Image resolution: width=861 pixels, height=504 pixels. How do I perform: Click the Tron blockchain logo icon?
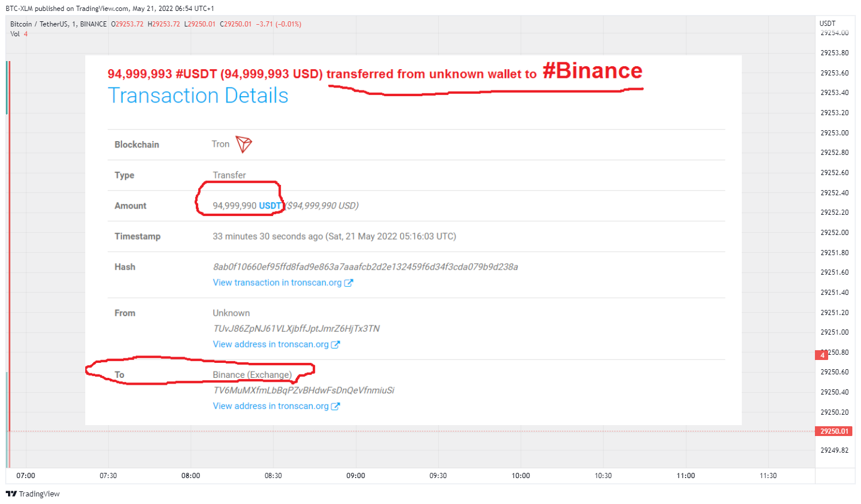[244, 144]
